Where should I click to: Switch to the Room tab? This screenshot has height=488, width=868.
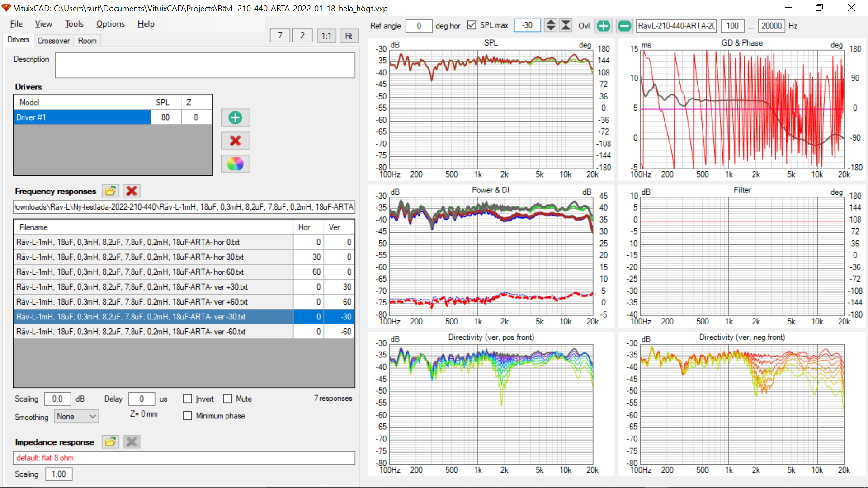point(87,41)
